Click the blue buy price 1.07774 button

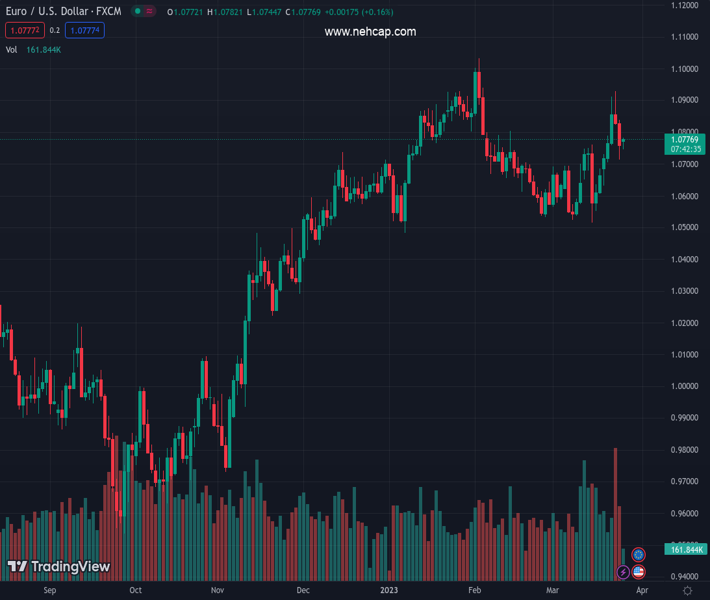pyautogui.click(x=85, y=31)
